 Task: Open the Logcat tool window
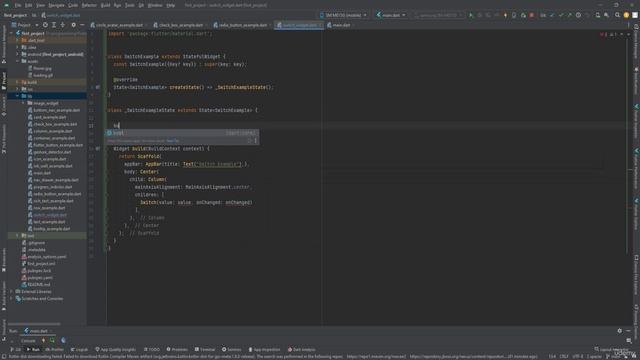79,349
